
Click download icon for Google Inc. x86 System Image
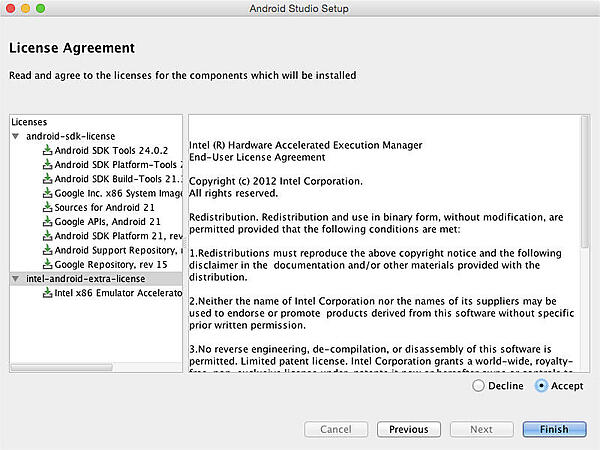[x=47, y=193]
